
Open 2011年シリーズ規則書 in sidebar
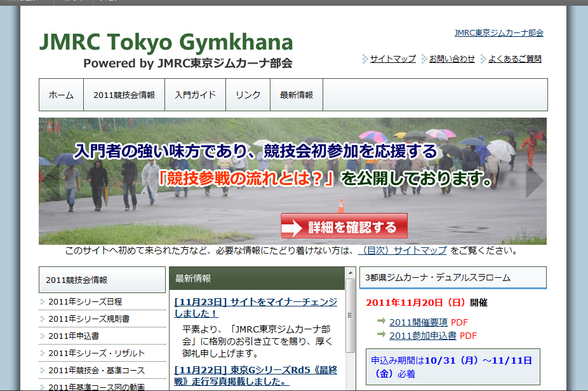89,319
